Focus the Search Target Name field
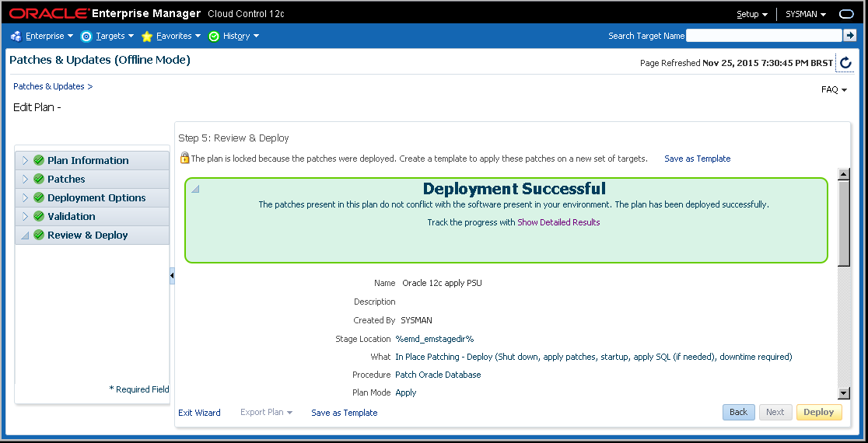The image size is (868, 443). (x=763, y=36)
